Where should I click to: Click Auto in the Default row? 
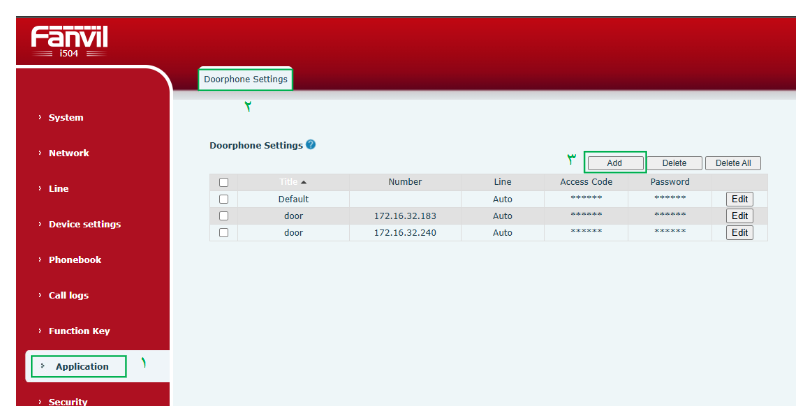click(502, 199)
